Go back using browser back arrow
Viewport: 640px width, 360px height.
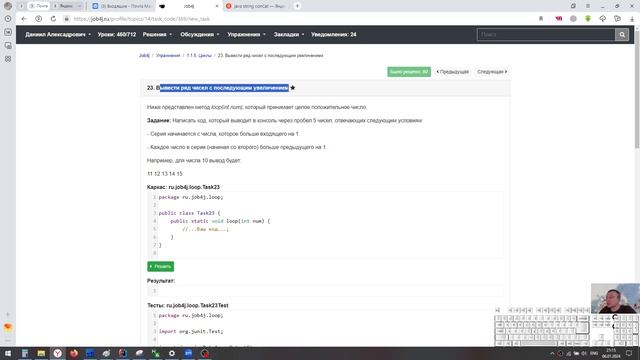coord(24,19)
